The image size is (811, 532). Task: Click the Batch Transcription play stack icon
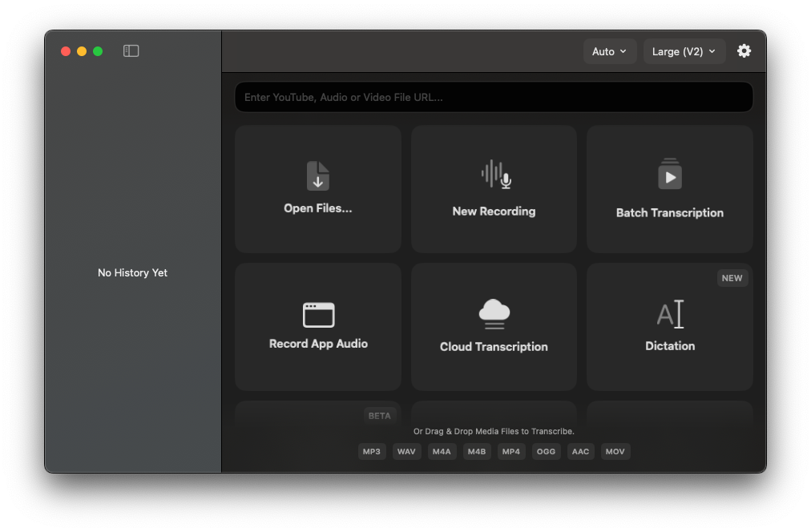(670, 175)
